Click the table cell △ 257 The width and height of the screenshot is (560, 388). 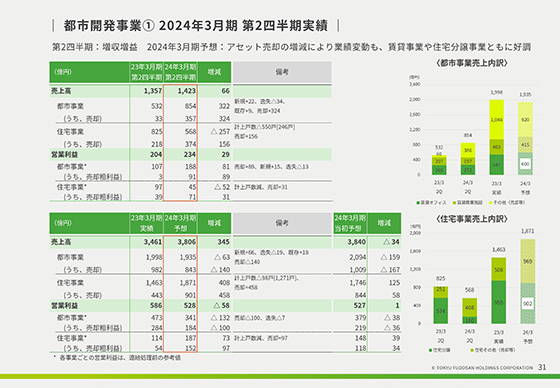(x=220, y=131)
